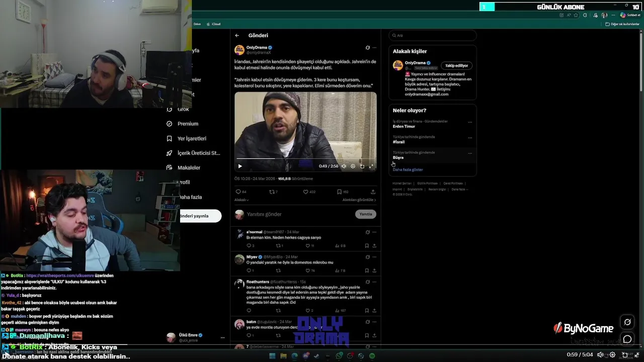Viewport: 644px width, 362px height.
Task: Open Daha fazla in the sidebar
Action: click(191, 197)
